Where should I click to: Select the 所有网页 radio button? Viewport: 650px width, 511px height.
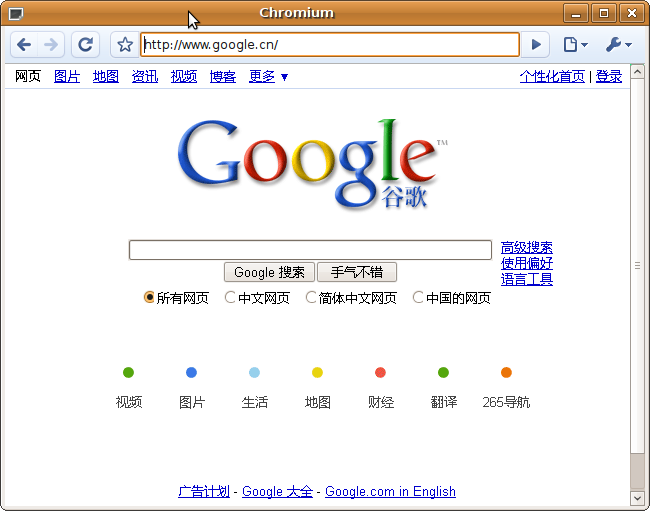point(149,297)
